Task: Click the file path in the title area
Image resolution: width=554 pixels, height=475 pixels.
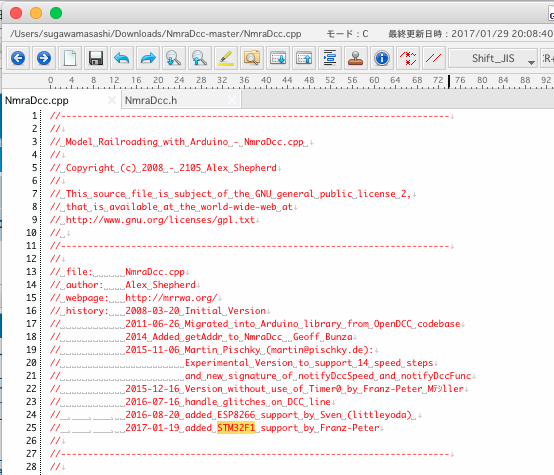Action: pos(156,34)
